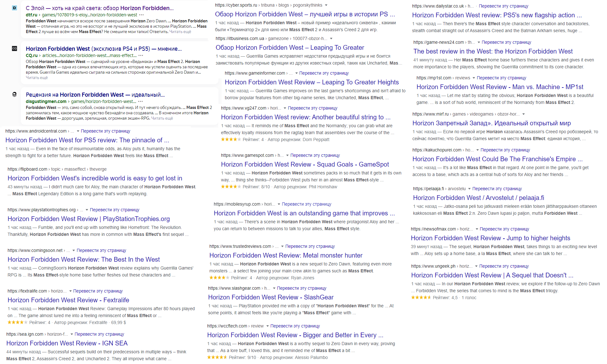Viewport: 607px width, 364px height.
Task: Open Android Central PS5 review pinnacle result
Action: tap(87, 140)
